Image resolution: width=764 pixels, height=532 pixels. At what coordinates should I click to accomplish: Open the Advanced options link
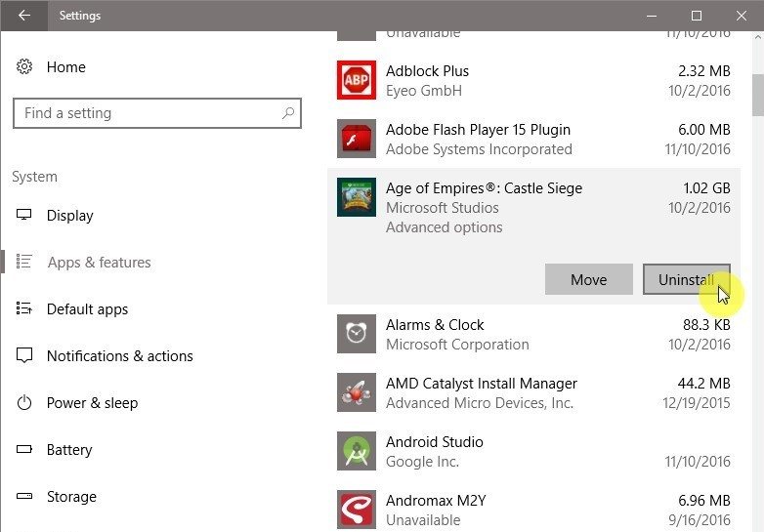444,227
